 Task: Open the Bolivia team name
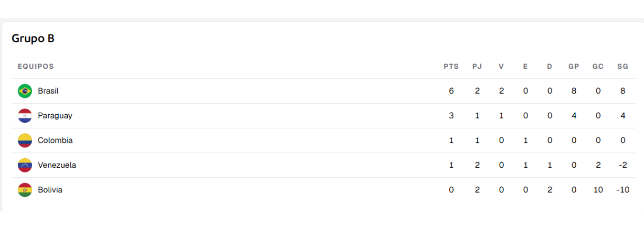[50, 190]
